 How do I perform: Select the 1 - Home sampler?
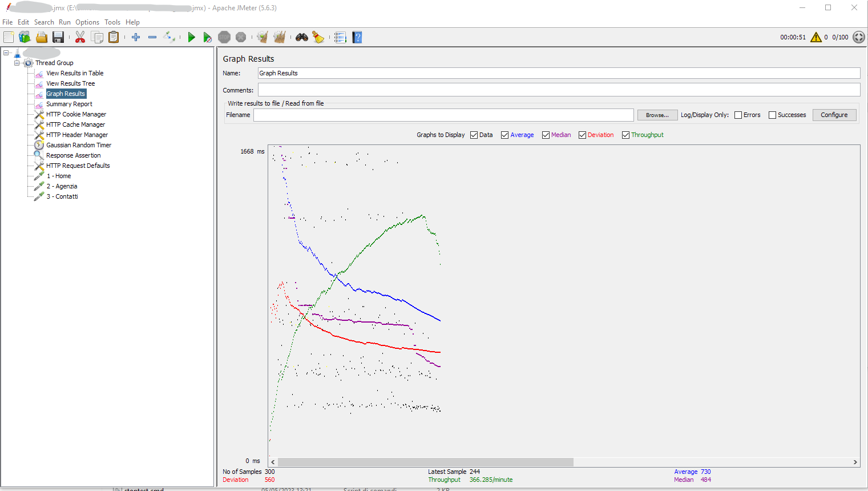[59, 176]
